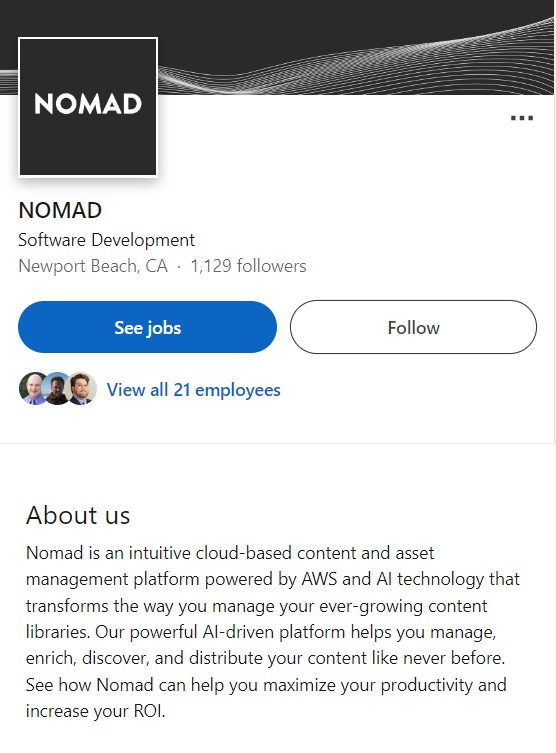Click the Newport Beach, CA location text

point(93,266)
